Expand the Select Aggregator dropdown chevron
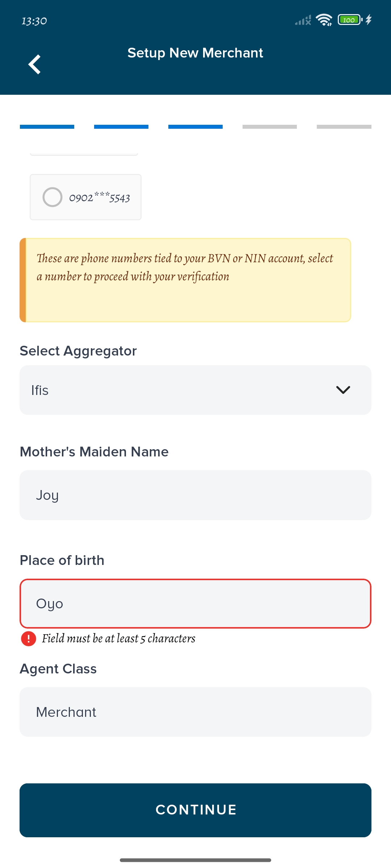The width and height of the screenshot is (391, 868). 343,390
